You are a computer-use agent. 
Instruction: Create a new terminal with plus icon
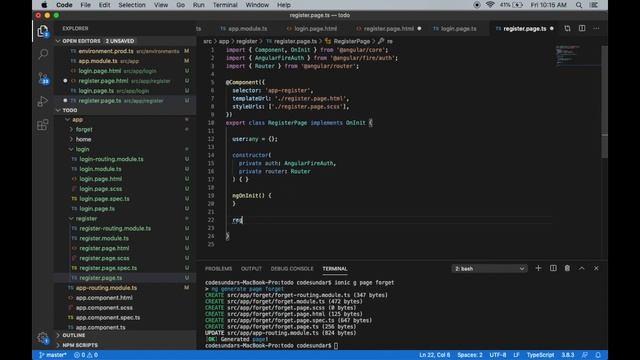pyautogui.click(x=538, y=268)
